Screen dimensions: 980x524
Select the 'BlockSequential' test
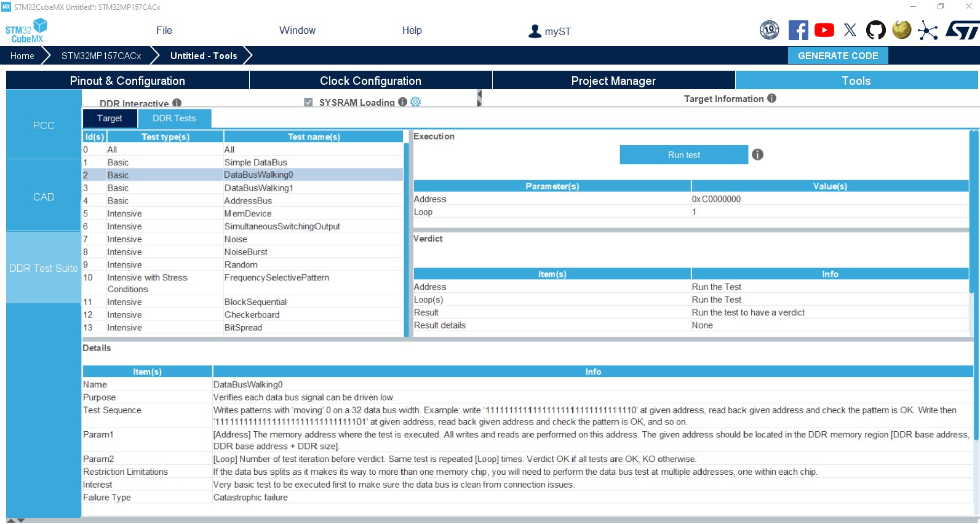(x=243, y=302)
